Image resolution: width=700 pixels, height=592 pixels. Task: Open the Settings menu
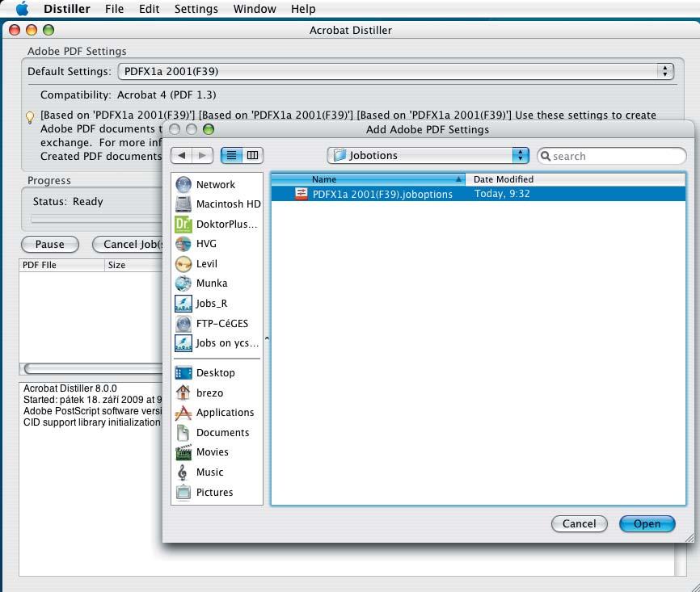196,9
